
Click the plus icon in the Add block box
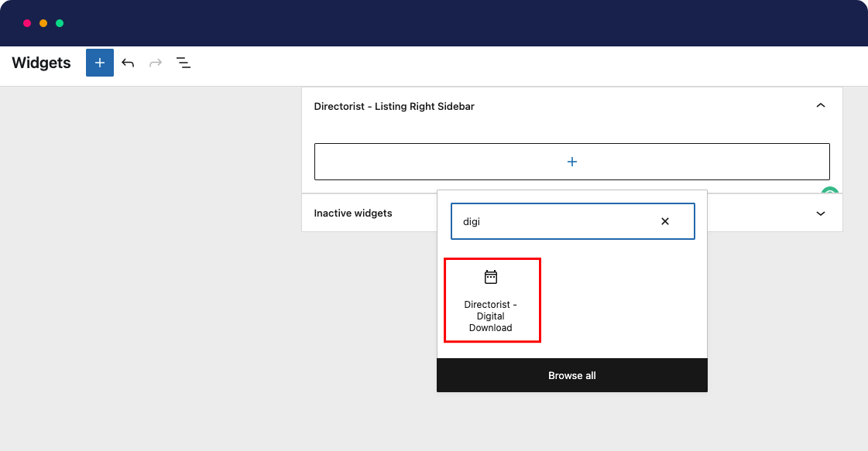pyautogui.click(x=572, y=162)
